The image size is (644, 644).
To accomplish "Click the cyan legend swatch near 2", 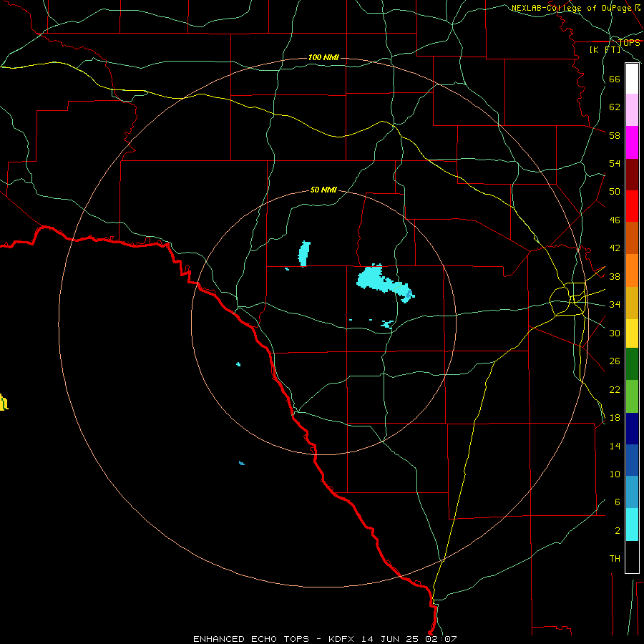I will [632, 525].
